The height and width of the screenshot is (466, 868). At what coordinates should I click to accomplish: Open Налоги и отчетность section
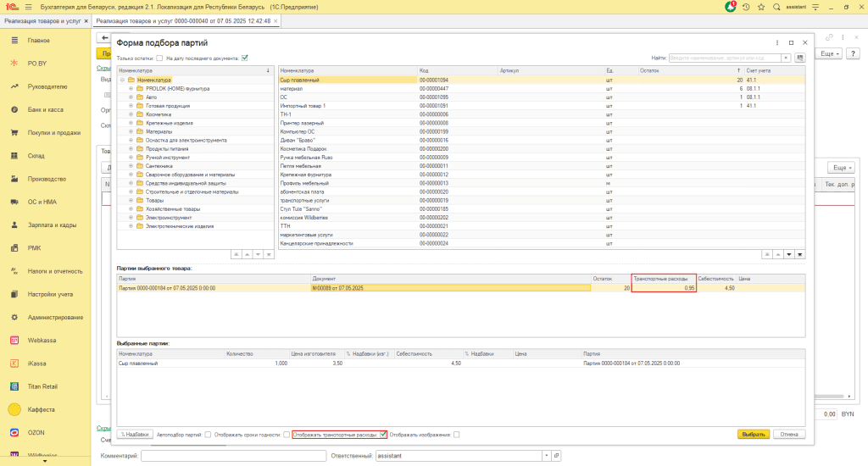(x=55, y=271)
